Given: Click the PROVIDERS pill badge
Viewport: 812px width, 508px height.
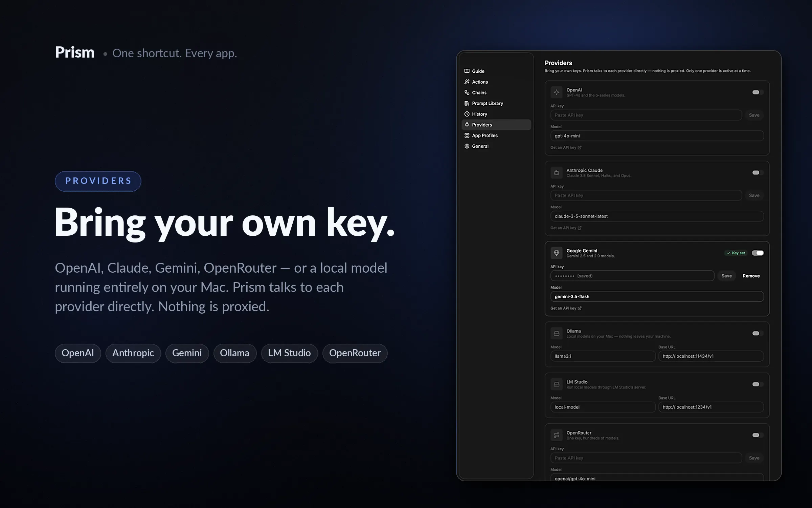Looking at the screenshot, I should (98, 181).
